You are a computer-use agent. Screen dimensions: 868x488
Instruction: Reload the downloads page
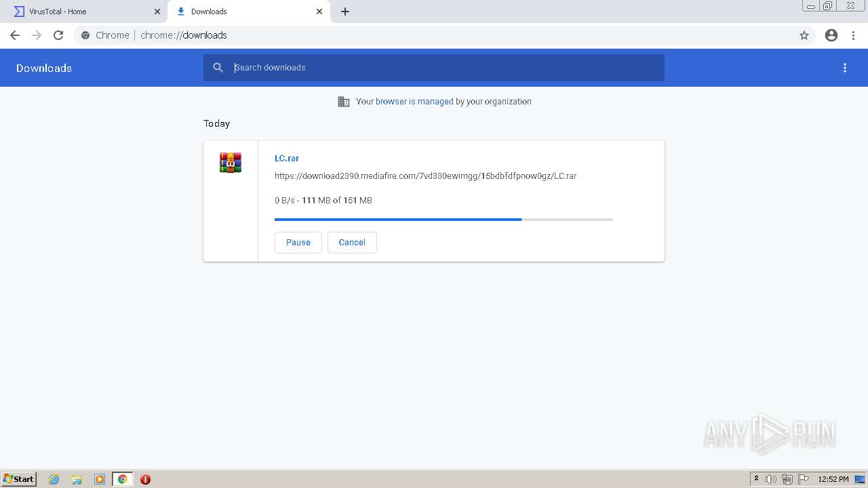click(x=58, y=35)
